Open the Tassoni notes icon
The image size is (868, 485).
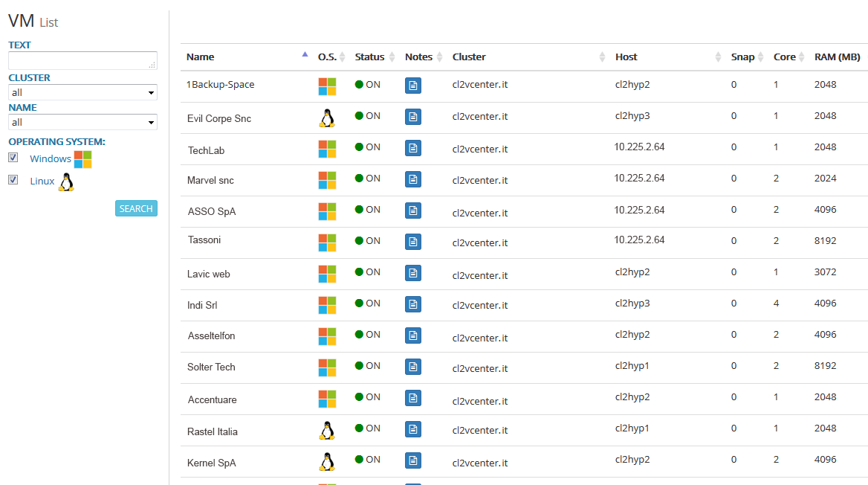click(413, 242)
